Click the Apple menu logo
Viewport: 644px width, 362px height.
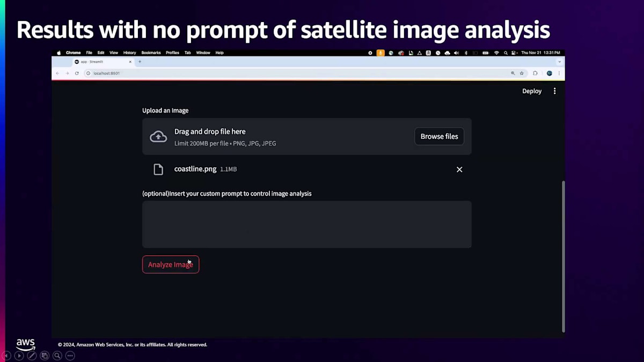tap(59, 53)
